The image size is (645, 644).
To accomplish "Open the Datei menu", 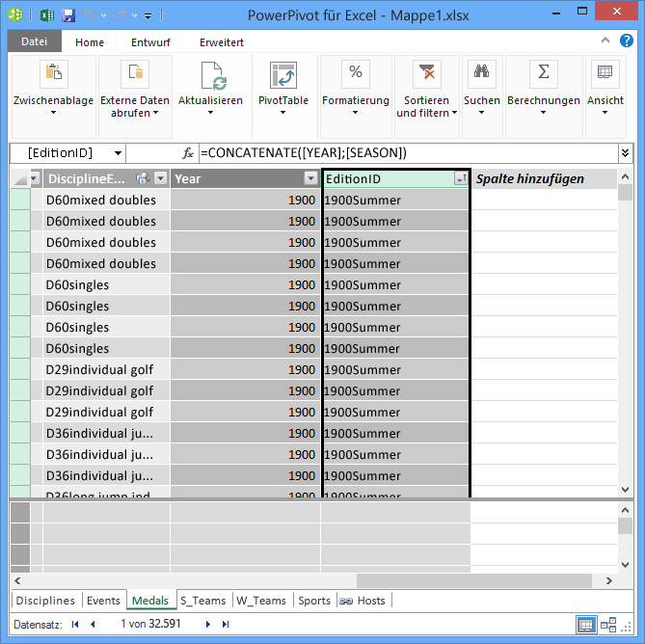I will [x=35, y=41].
